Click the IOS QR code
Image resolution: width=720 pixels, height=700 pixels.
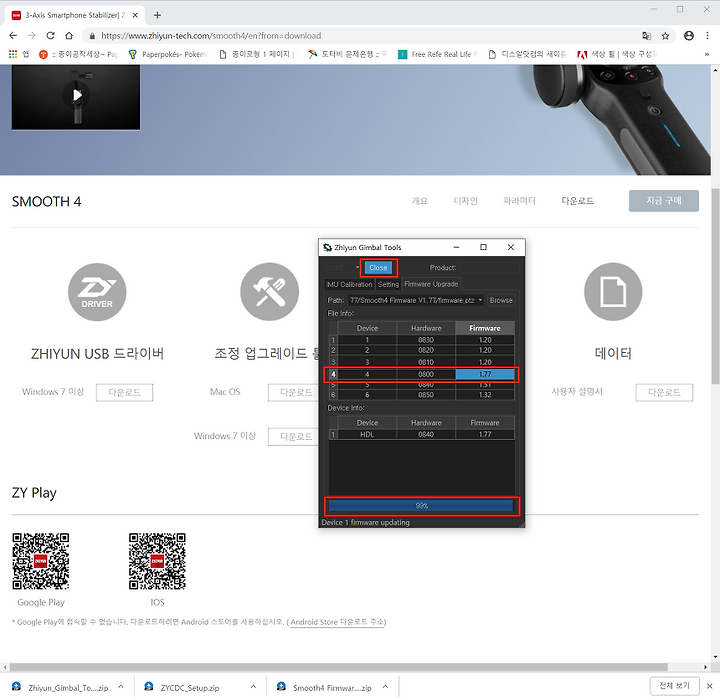point(157,561)
